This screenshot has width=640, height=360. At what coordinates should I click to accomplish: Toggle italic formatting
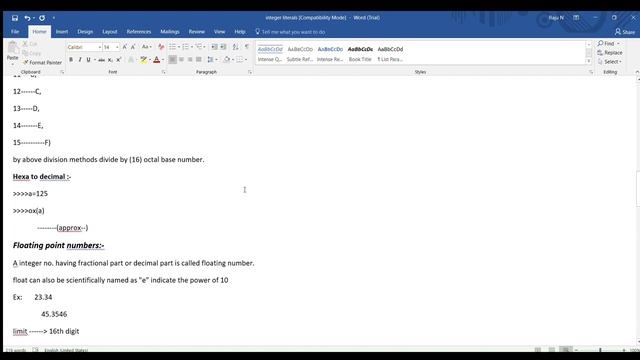80,60
